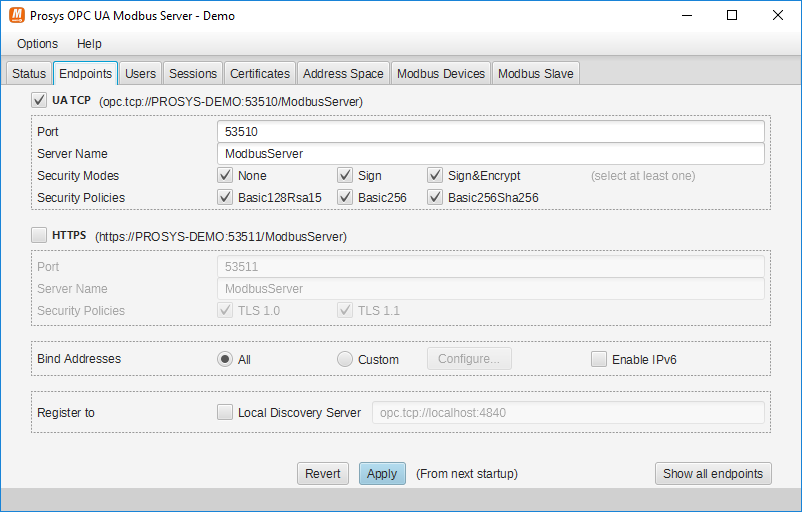Switch to the Modbus Devices tab
The width and height of the screenshot is (802, 512).
(440, 73)
